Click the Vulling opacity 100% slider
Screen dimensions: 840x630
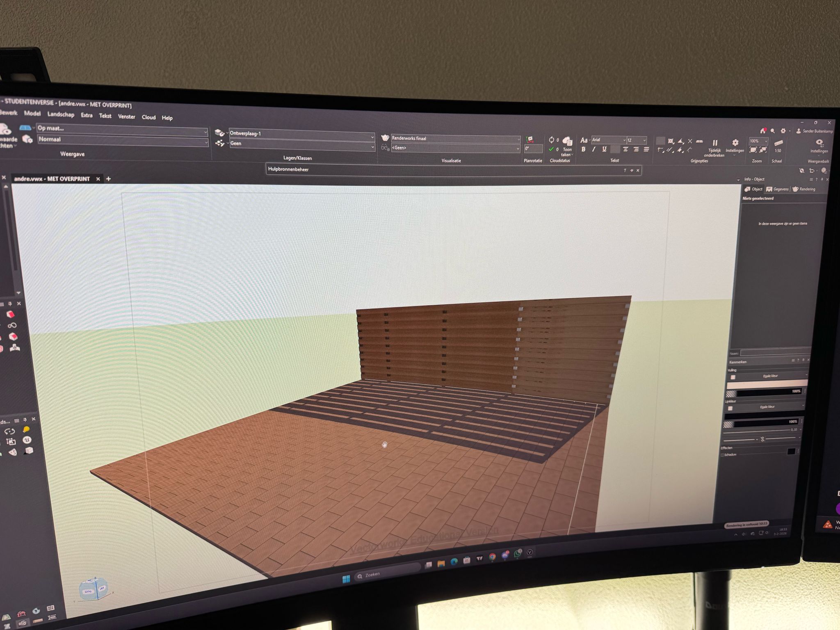point(765,393)
